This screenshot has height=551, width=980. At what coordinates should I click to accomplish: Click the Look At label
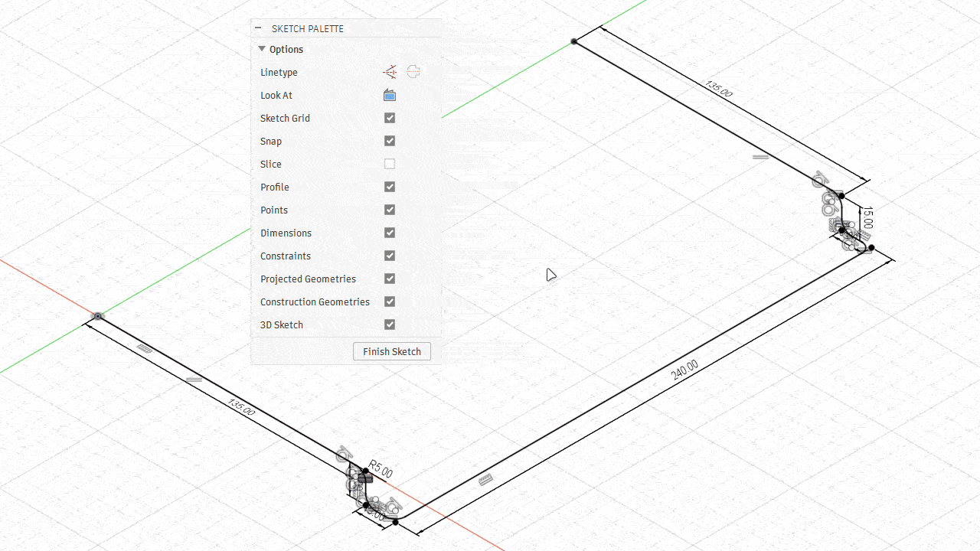click(276, 95)
